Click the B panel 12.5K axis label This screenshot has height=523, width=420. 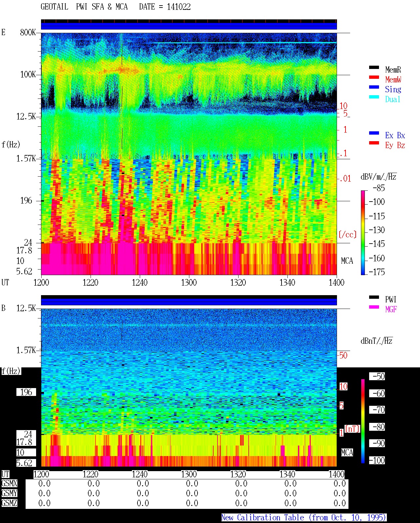tap(26, 308)
